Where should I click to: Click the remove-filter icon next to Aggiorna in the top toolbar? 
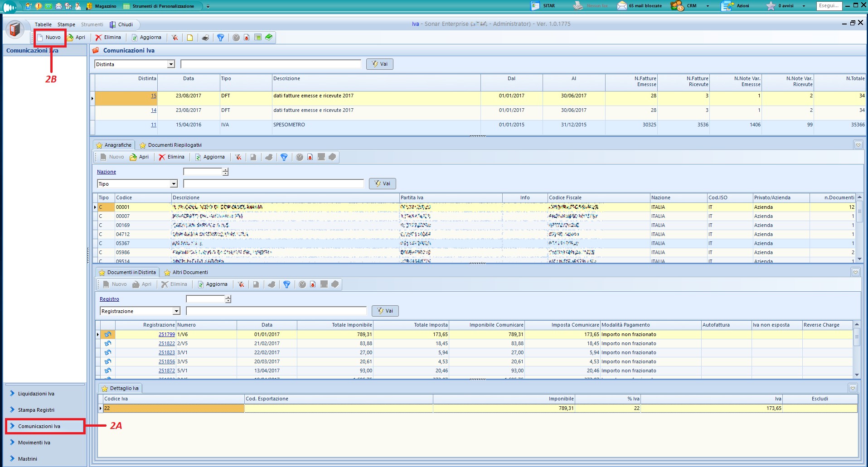tap(175, 38)
